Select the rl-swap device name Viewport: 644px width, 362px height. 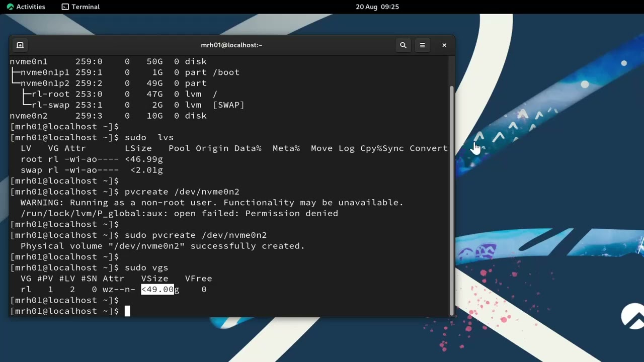click(x=51, y=105)
